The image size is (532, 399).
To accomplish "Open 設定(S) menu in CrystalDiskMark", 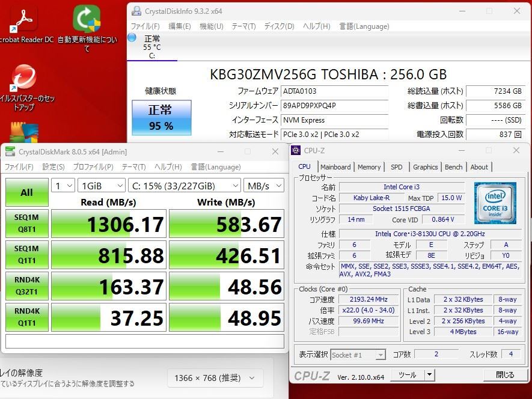I will pos(54,167).
